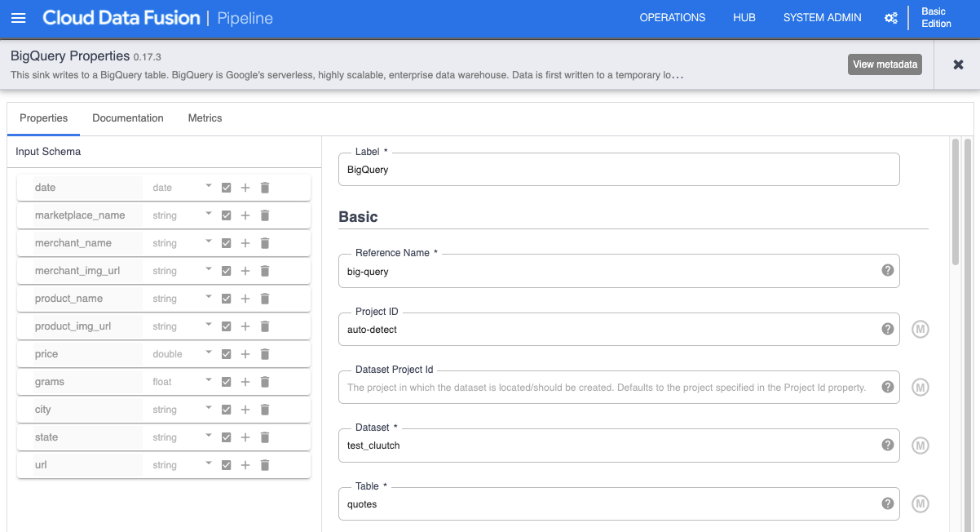980x532 pixels.
Task: Delete the merchant_img_url schema field
Action: pyautogui.click(x=264, y=271)
